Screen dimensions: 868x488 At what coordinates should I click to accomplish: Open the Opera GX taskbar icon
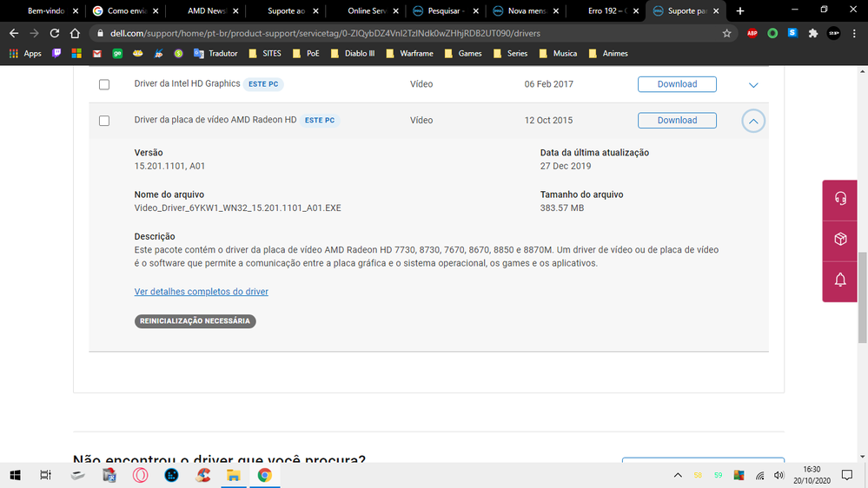click(x=140, y=475)
